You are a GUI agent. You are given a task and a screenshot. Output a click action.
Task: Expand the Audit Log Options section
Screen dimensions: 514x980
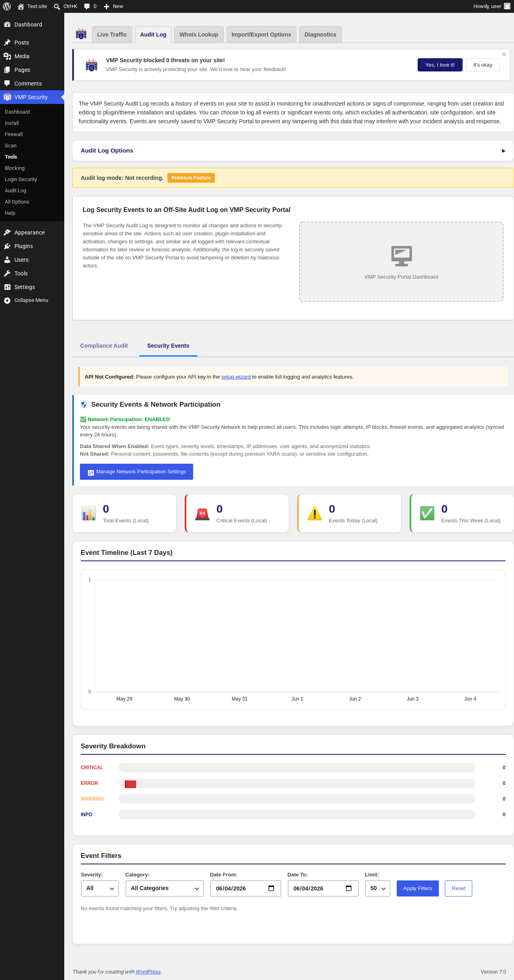pos(293,151)
